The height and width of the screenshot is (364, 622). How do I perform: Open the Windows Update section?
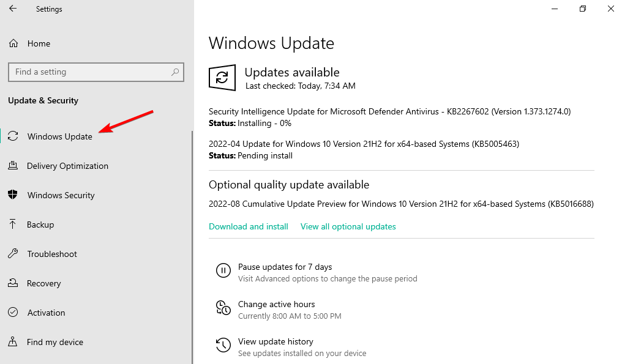coord(60,136)
